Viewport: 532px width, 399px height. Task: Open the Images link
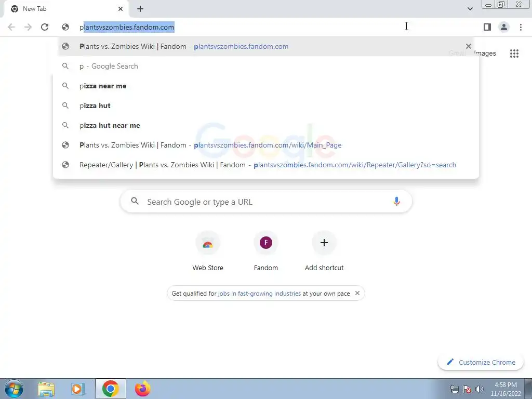(485, 54)
